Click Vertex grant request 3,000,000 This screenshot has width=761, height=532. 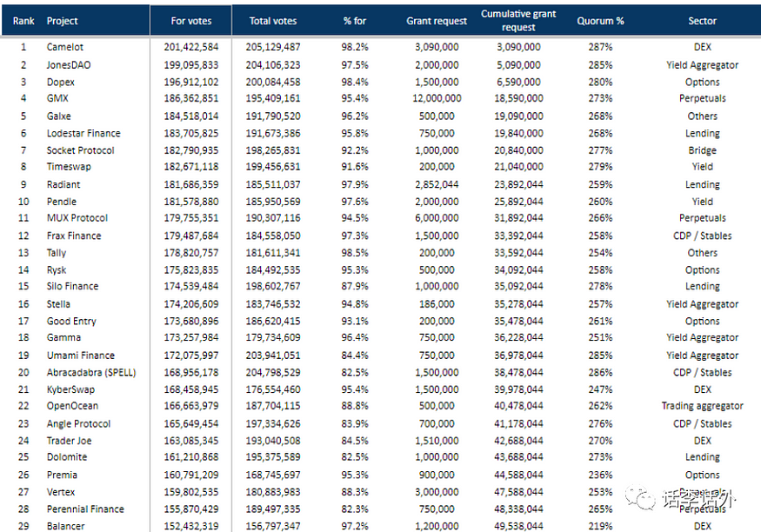[x=437, y=492]
